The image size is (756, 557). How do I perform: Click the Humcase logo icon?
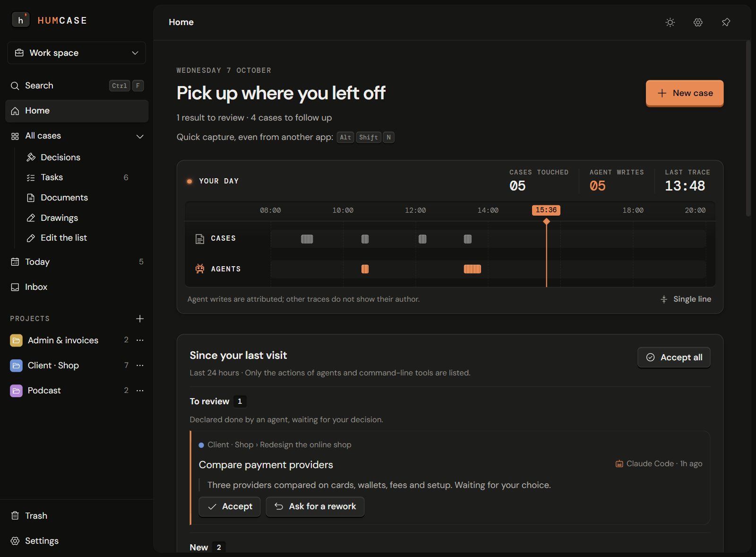pos(20,20)
